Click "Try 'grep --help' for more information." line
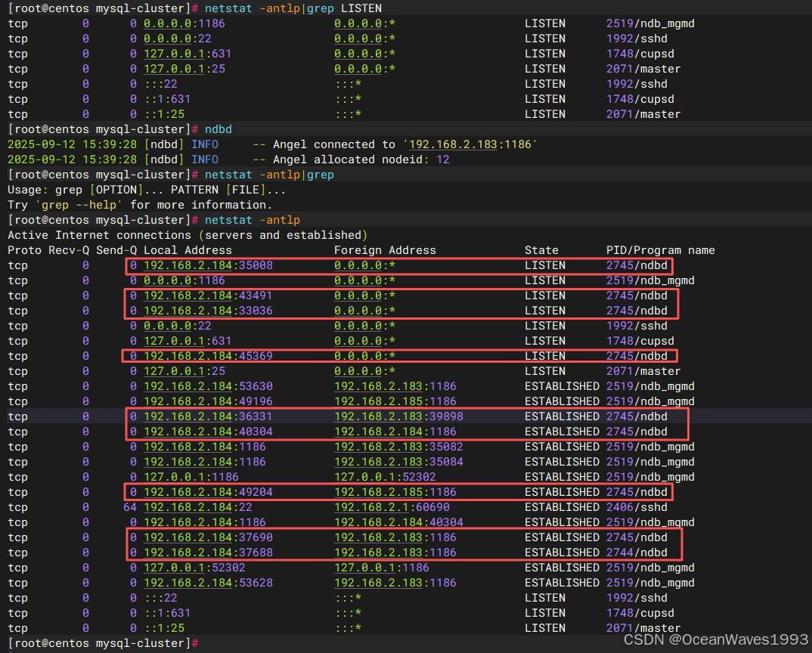 coord(140,205)
